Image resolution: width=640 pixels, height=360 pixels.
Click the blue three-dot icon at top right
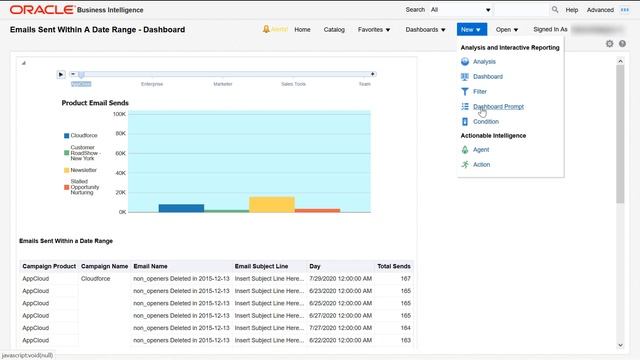(625, 10)
